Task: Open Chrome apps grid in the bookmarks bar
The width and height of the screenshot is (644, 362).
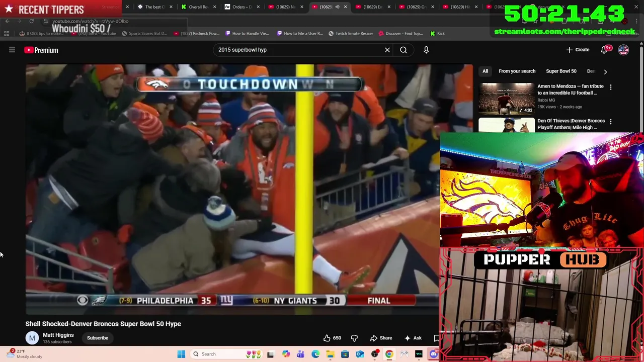Action: tap(7, 33)
